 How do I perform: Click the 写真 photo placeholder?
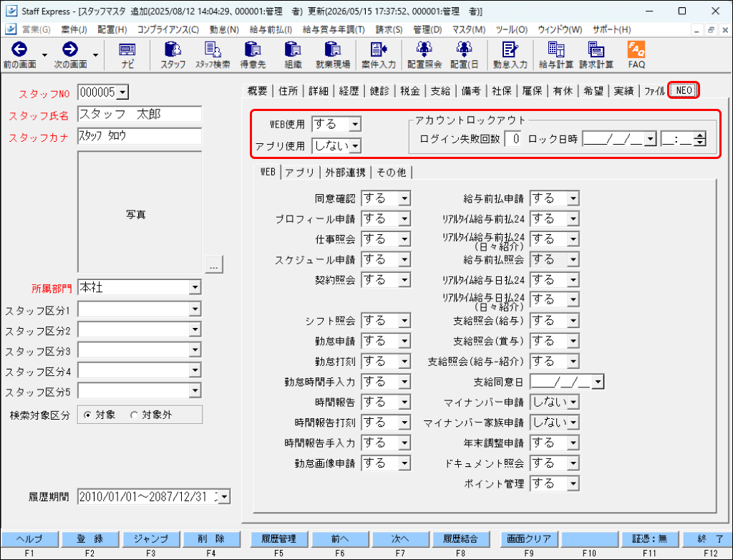tap(140, 212)
